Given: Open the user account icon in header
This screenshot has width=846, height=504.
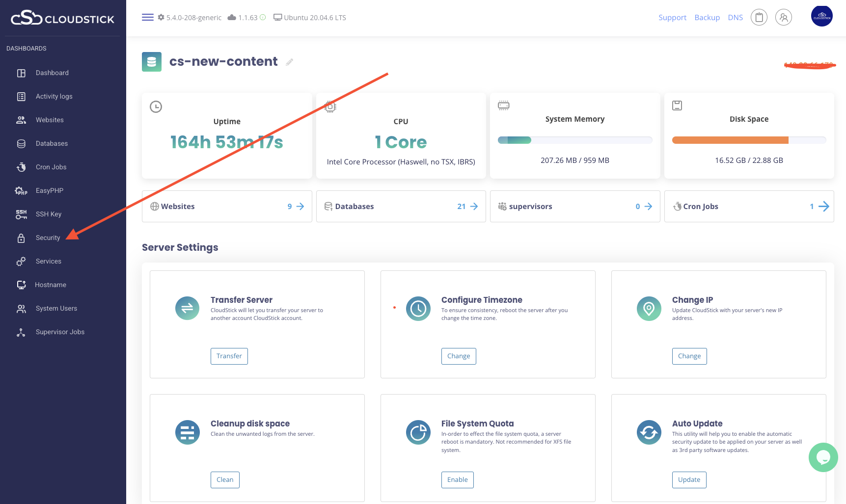Looking at the screenshot, I should click(x=783, y=18).
